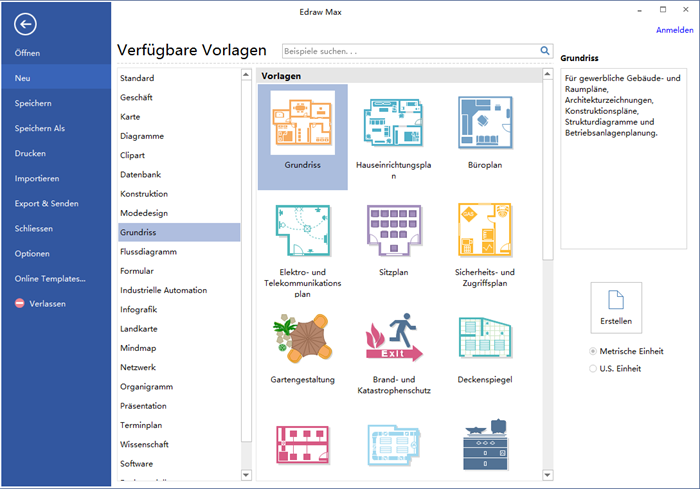The image size is (700, 489).
Task: Select the Diagramme category
Action: tap(179, 136)
